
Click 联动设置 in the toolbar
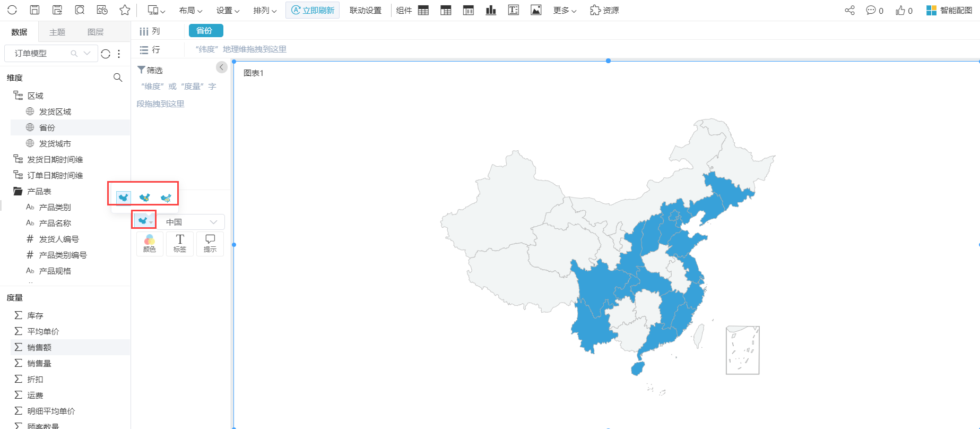366,10
